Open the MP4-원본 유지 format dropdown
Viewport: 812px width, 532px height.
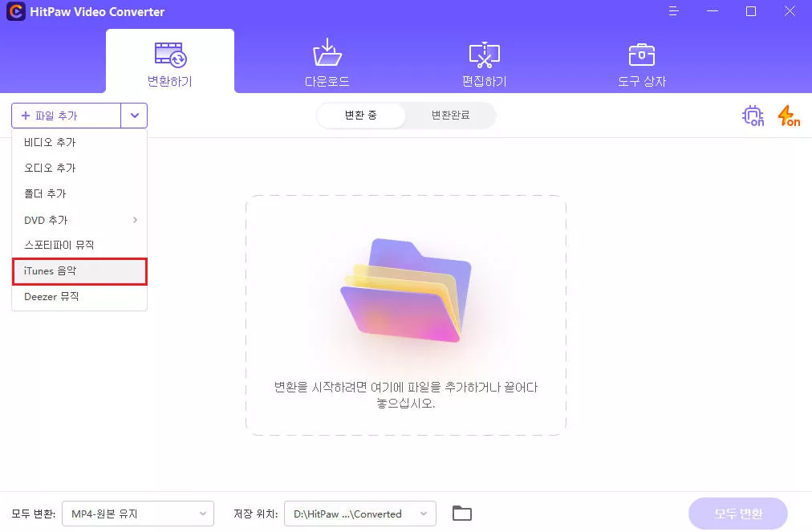[138, 514]
